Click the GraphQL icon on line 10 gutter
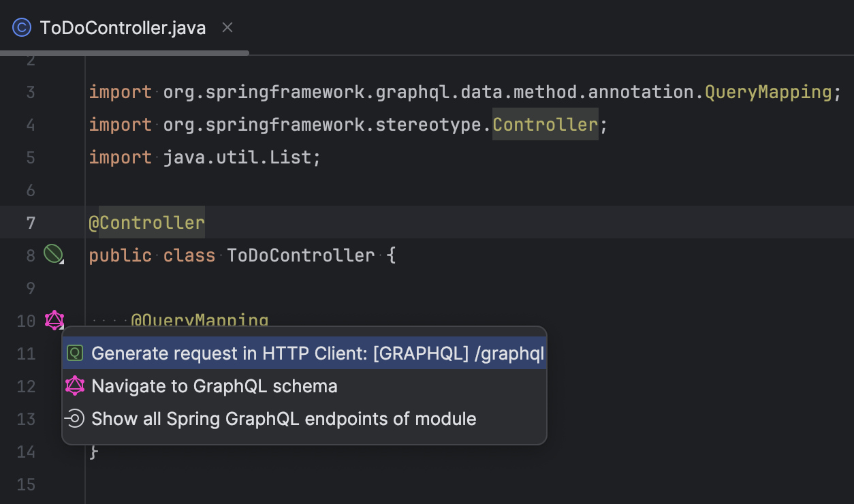The width and height of the screenshot is (854, 504). pyautogui.click(x=54, y=320)
